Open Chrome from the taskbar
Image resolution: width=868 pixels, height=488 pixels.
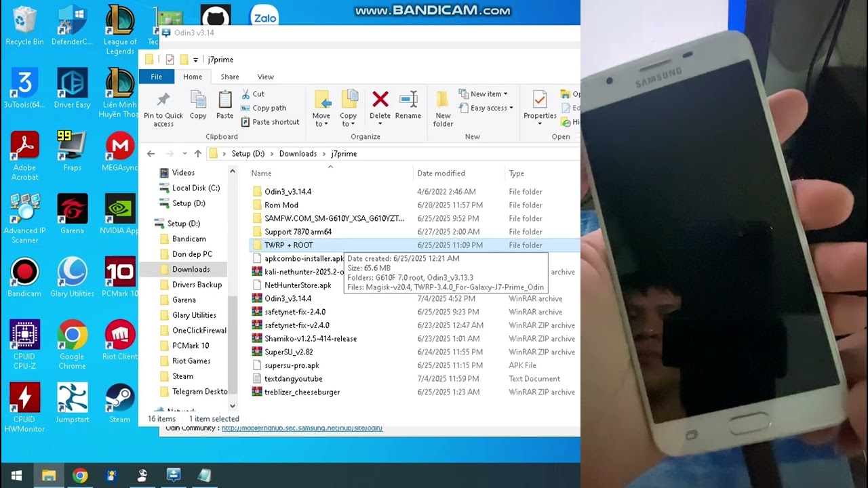click(80, 475)
